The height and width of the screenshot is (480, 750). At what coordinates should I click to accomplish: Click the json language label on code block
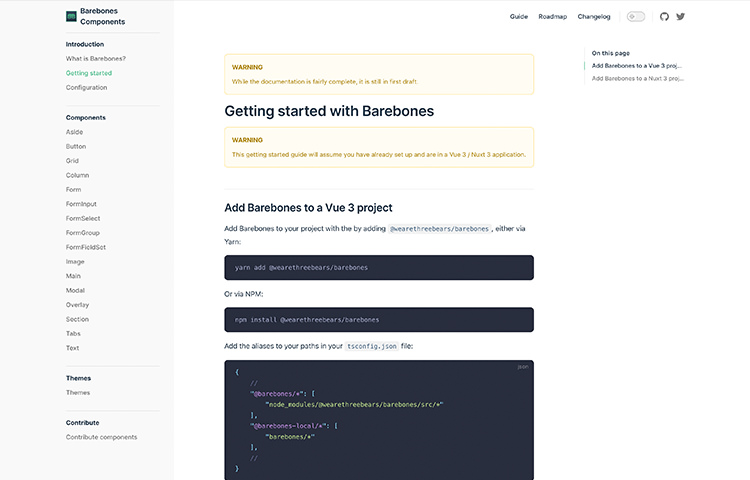tap(523, 367)
